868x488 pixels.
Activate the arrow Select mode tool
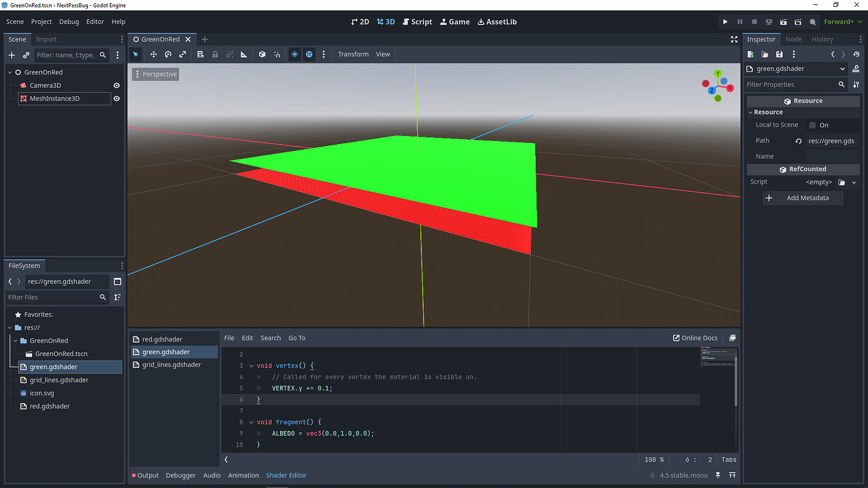tap(135, 54)
